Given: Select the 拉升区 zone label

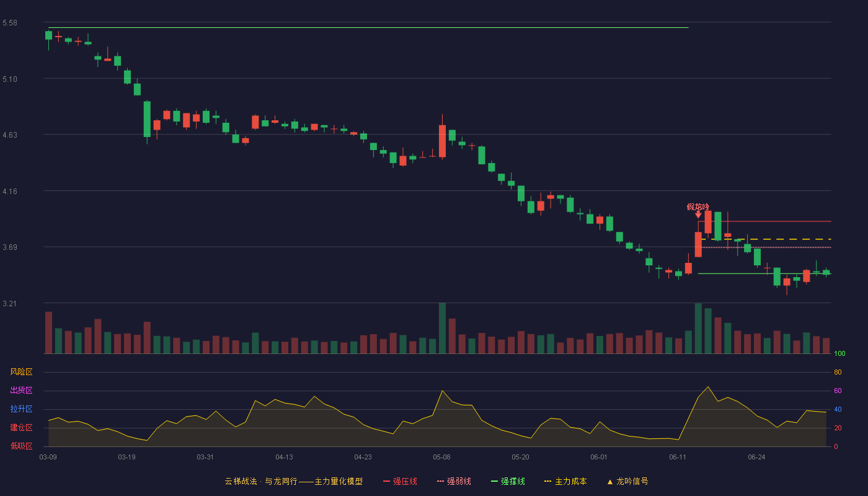Looking at the screenshot, I should coord(22,409).
